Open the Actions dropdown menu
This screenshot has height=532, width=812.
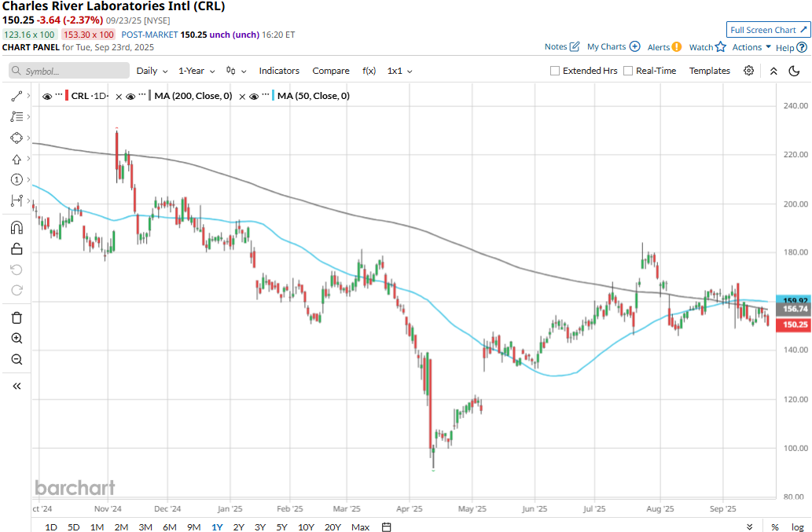point(751,47)
